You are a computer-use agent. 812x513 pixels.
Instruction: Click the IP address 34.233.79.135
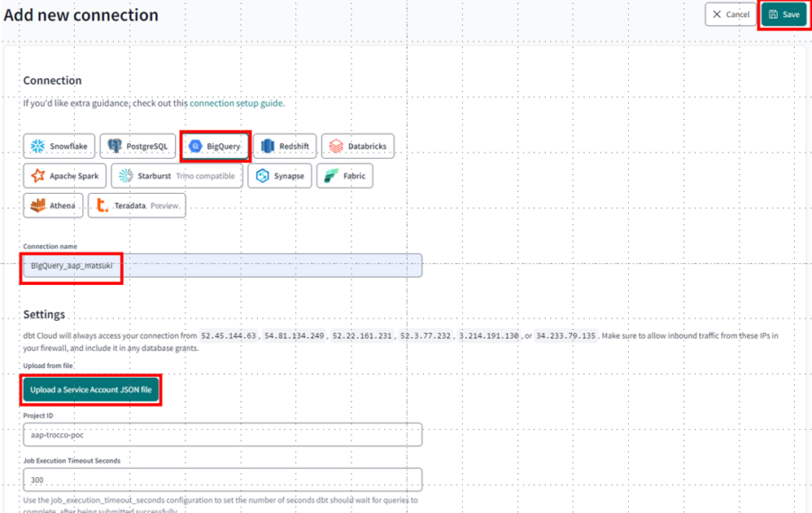(566, 336)
